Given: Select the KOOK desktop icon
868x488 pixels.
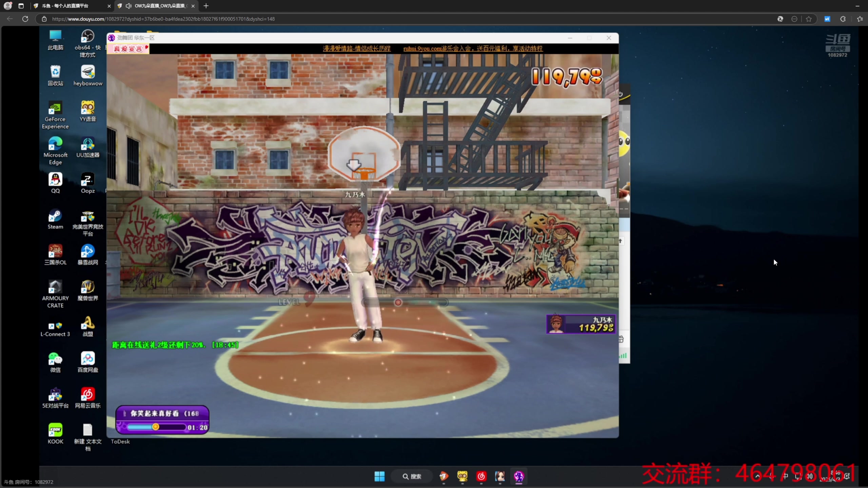Looking at the screenshot, I should click(x=55, y=434).
